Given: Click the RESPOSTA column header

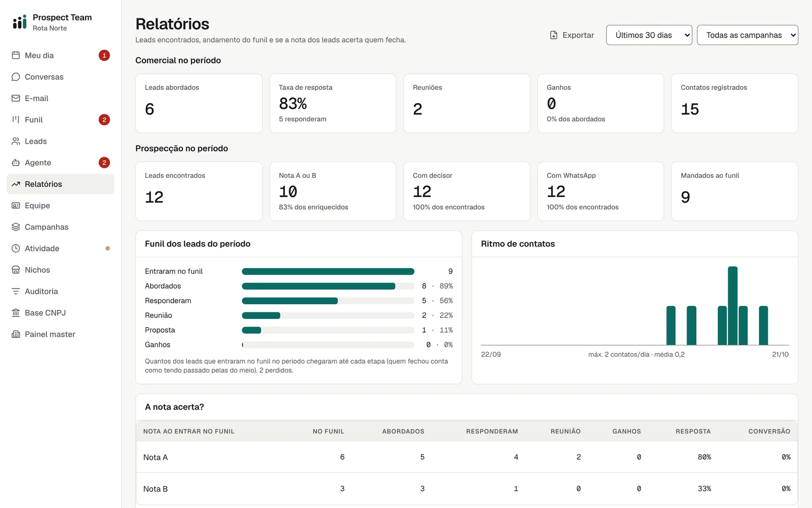Looking at the screenshot, I should (693, 431).
